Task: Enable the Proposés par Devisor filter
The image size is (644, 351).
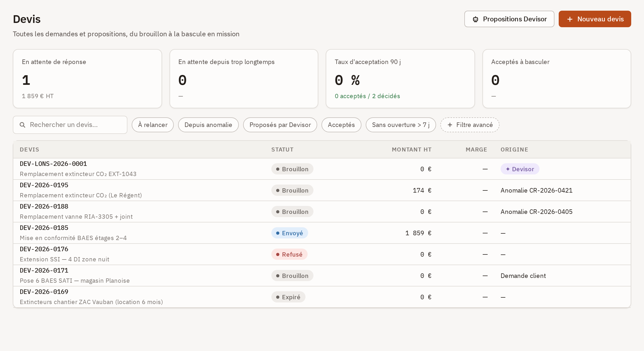Action: (x=280, y=125)
